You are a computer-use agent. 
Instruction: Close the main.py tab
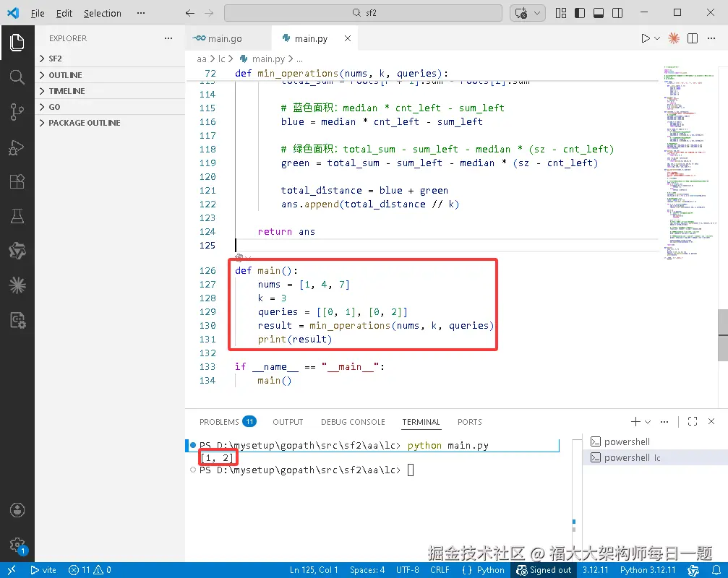click(348, 38)
